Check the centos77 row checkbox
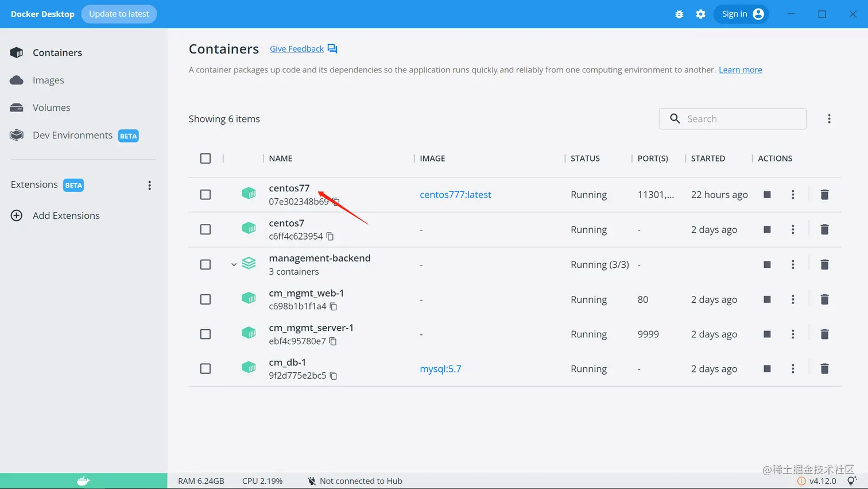This screenshot has height=489, width=868. point(206,195)
